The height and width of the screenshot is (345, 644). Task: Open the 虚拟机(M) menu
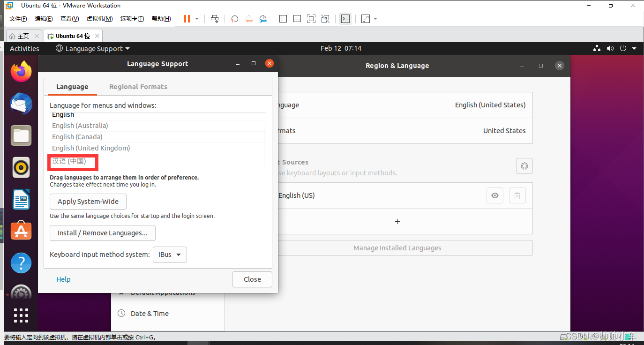click(x=99, y=19)
